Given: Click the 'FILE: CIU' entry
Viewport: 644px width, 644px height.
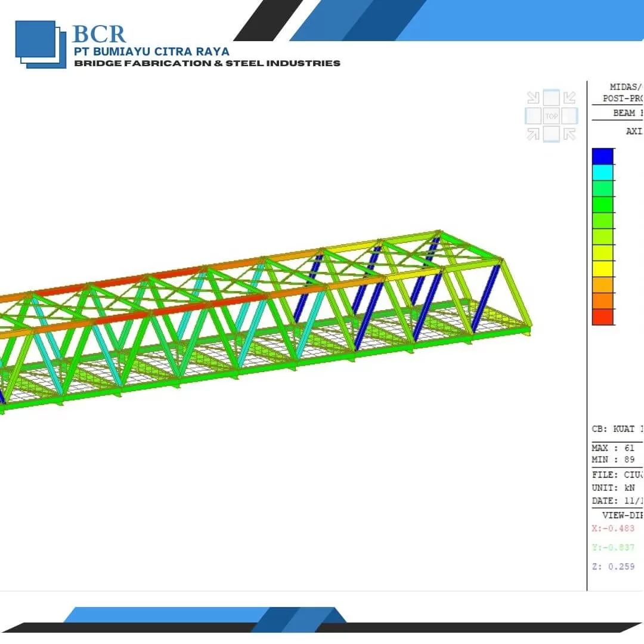Looking at the screenshot, I should pos(617,475).
